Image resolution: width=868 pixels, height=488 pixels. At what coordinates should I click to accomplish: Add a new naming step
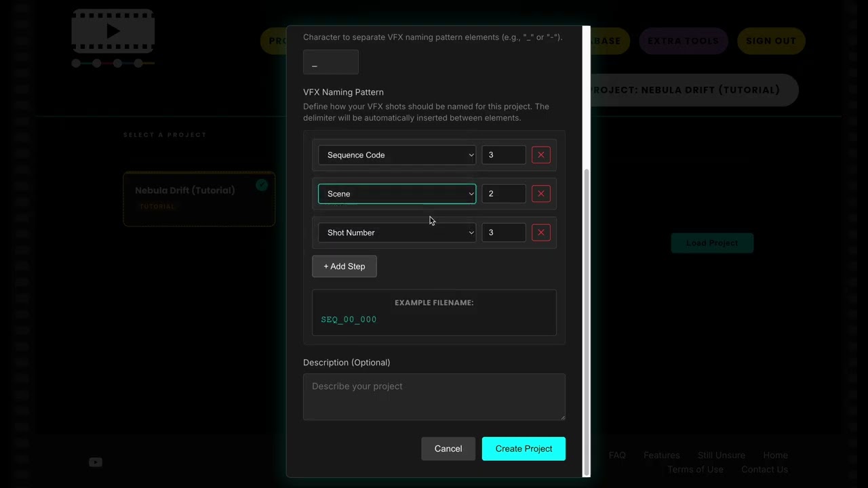point(344,266)
